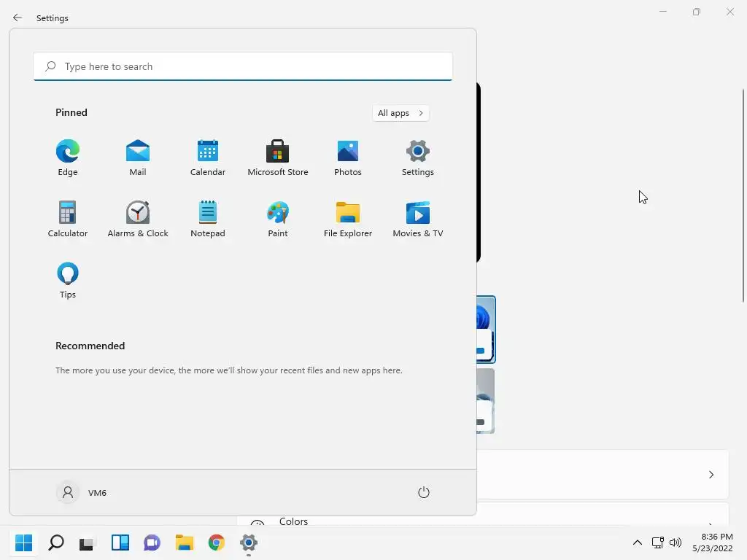Open Microsoft Store from pinned apps
Viewport: 747px width, 560px height.
[x=278, y=157]
